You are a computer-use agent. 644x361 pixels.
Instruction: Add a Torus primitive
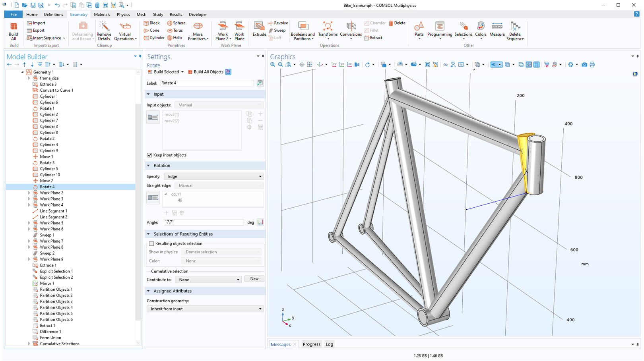pyautogui.click(x=175, y=30)
